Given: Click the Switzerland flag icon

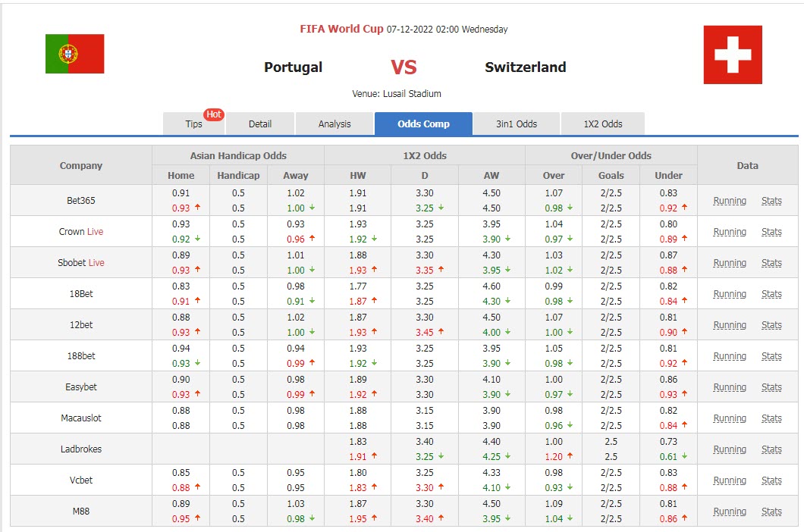Looking at the screenshot, I should pyautogui.click(x=732, y=55).
